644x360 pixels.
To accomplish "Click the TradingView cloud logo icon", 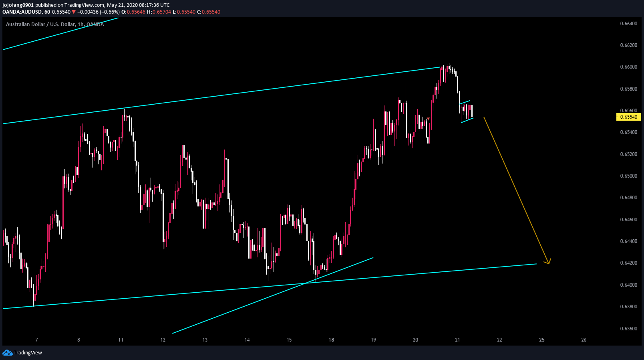I will point(7,353).
